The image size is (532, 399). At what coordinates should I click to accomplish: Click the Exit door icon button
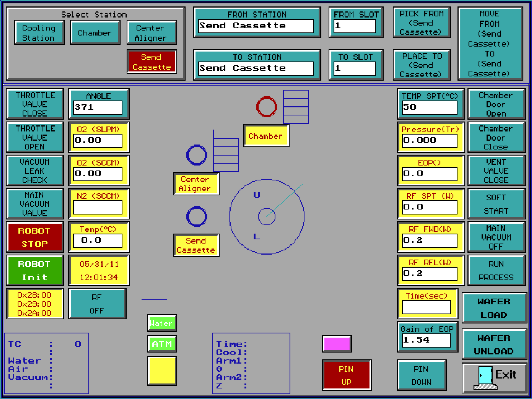tap(494, 378)
